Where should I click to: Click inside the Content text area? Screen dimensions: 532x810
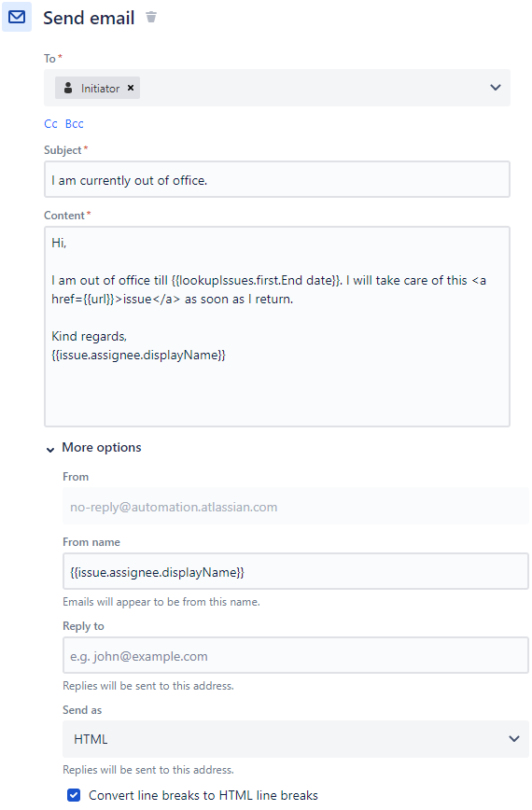pyautogui.click(x=277, y=327)
